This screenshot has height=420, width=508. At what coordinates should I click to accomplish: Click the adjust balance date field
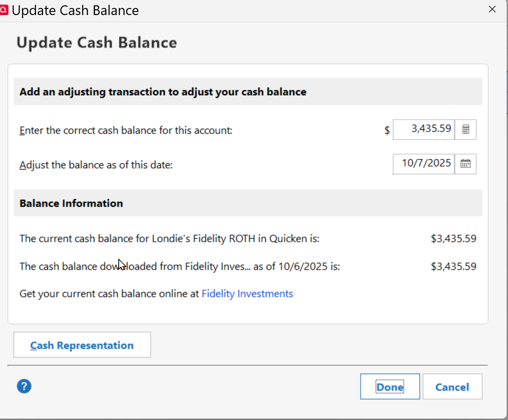(424, 163)
